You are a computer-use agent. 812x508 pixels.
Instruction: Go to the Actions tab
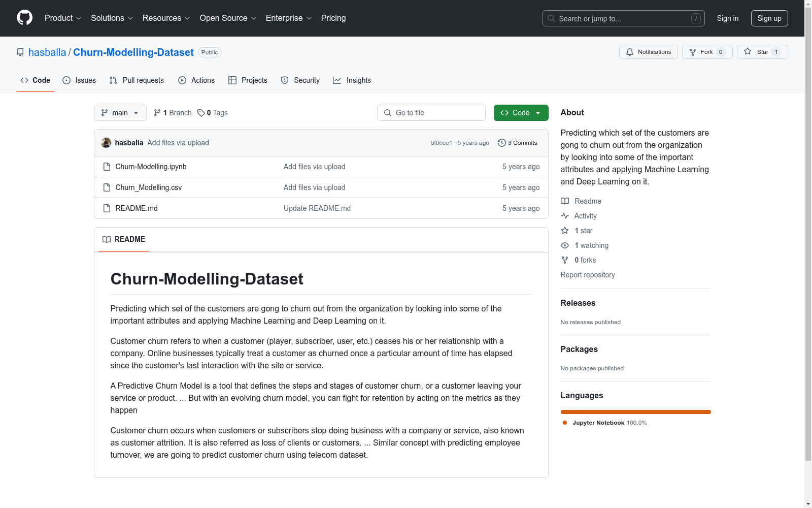pyautogui.click(x=196, y=80)
